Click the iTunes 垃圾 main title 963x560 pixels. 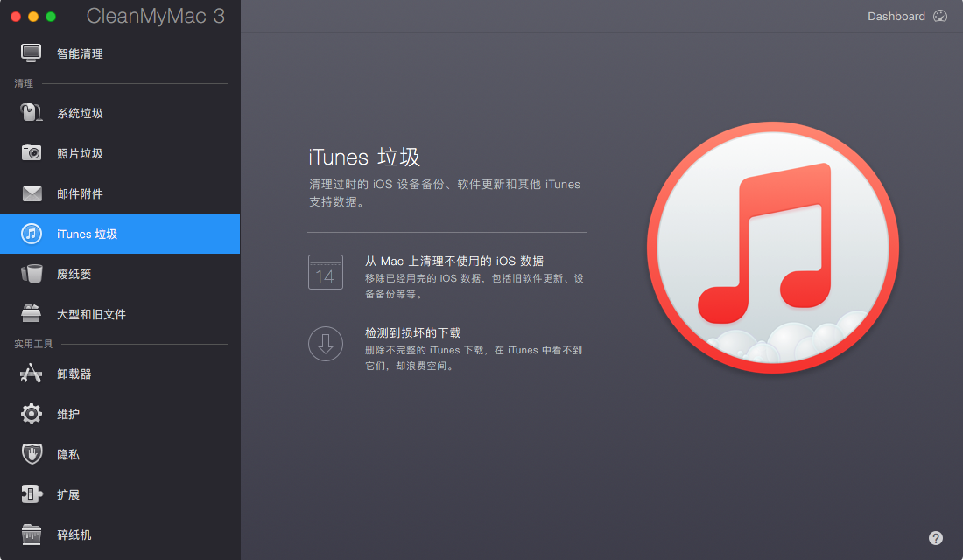click(364, 157)
